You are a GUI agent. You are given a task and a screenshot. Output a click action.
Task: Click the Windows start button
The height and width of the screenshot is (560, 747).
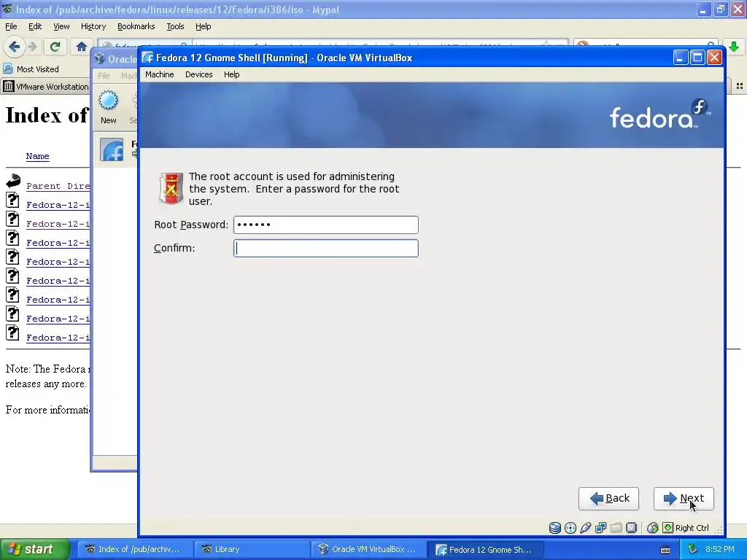pyautogui.click(x=34, y=549)
